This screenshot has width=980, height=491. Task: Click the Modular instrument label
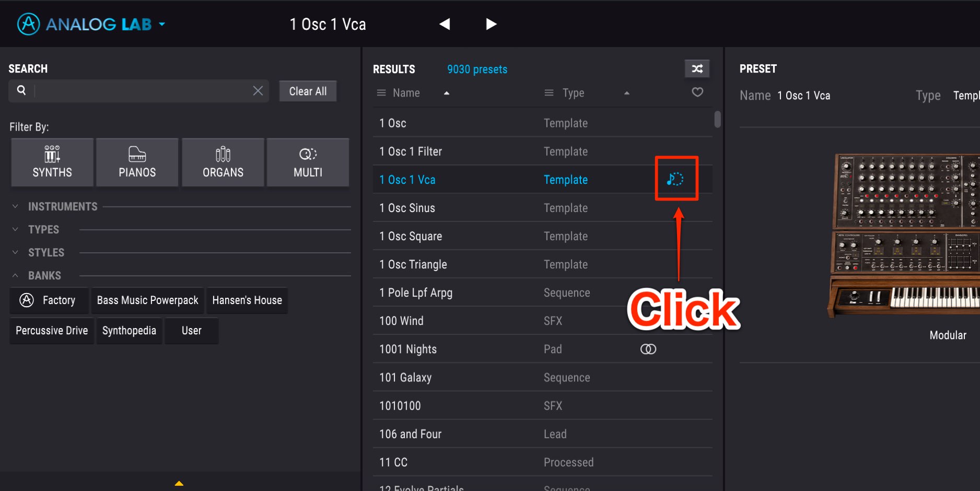(x=948, y=335)
